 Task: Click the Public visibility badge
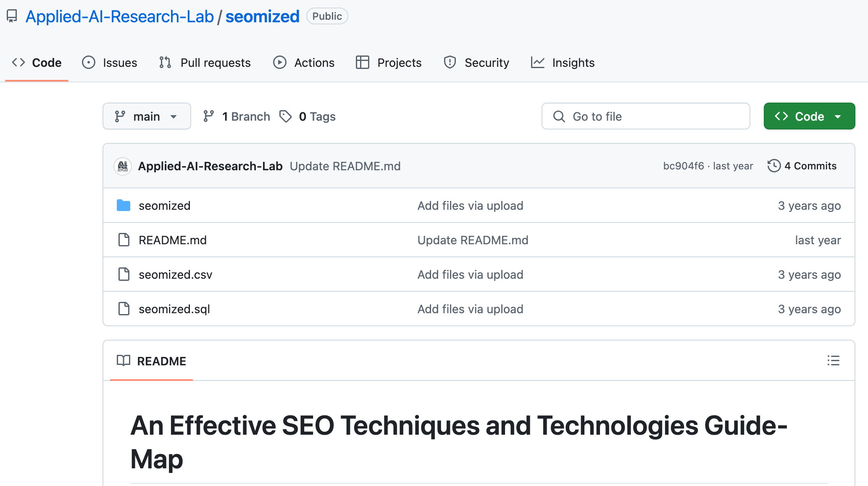[x=327, y=16]
